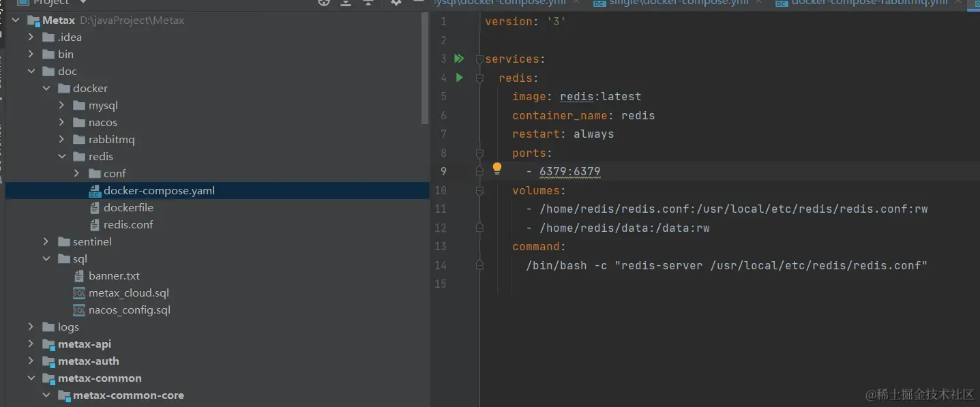The image size is (980, 407).
Task: Click the '6379:6379' port mapping
Action: point(569,172)
